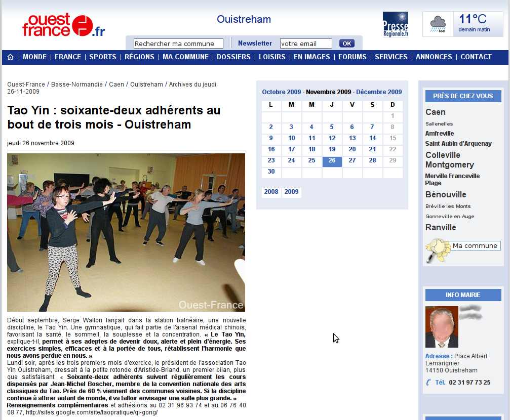
Task: Open the CONTACT menu
Action: [x=476, y=57]
